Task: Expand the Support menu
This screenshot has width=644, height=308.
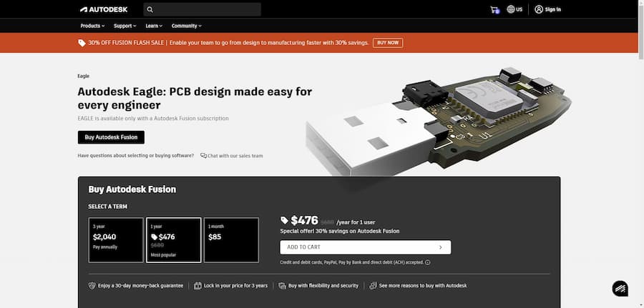Action: click(125, 26)
